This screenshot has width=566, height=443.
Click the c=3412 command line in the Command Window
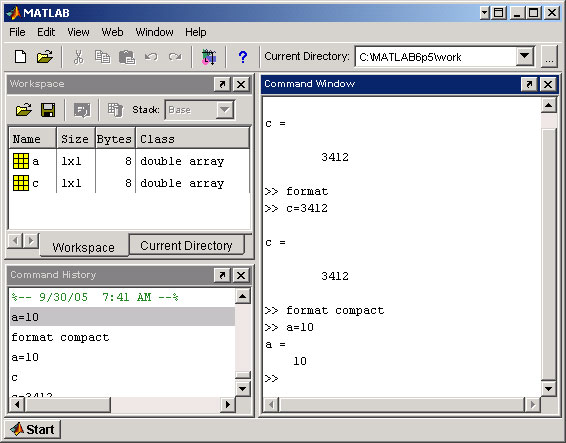296,208
